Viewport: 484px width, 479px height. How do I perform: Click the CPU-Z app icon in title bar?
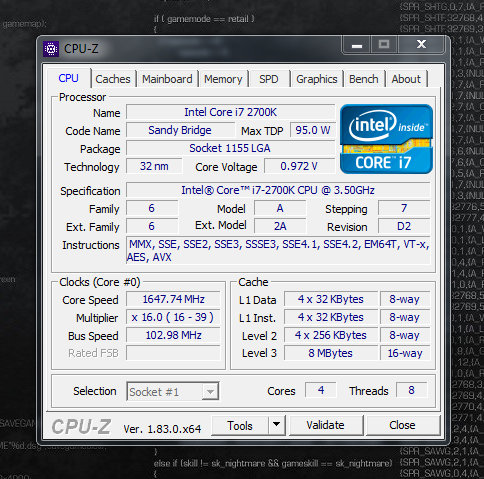(x=51, y=49)
